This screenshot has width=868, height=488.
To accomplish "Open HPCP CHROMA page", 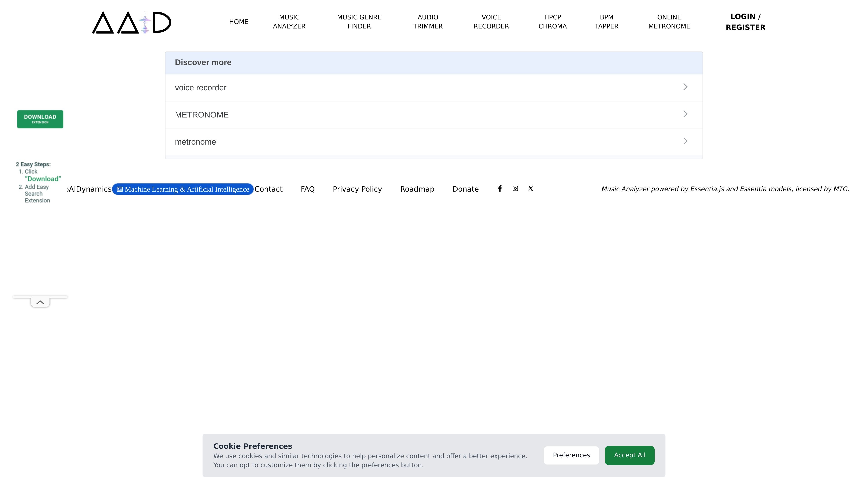I will pyautogui.click(x=553, y=21).
